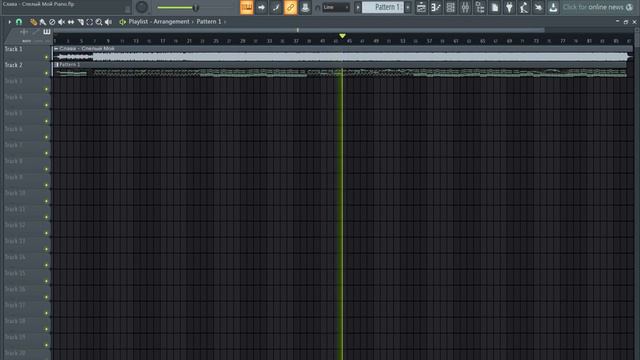Click Pattern 1 in the breadcrumb
This screenshot has width=640, height=360.
pos(209,22)
